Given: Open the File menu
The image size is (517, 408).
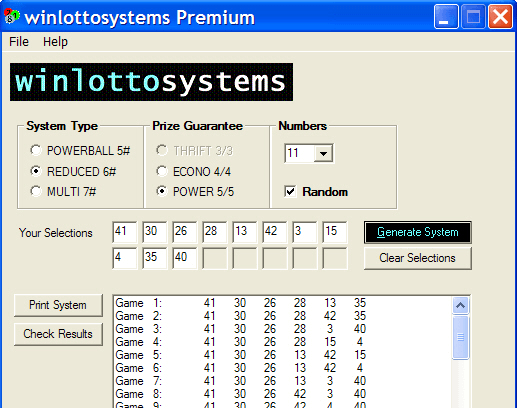Looking at the screenshot, I should [19, 42].
